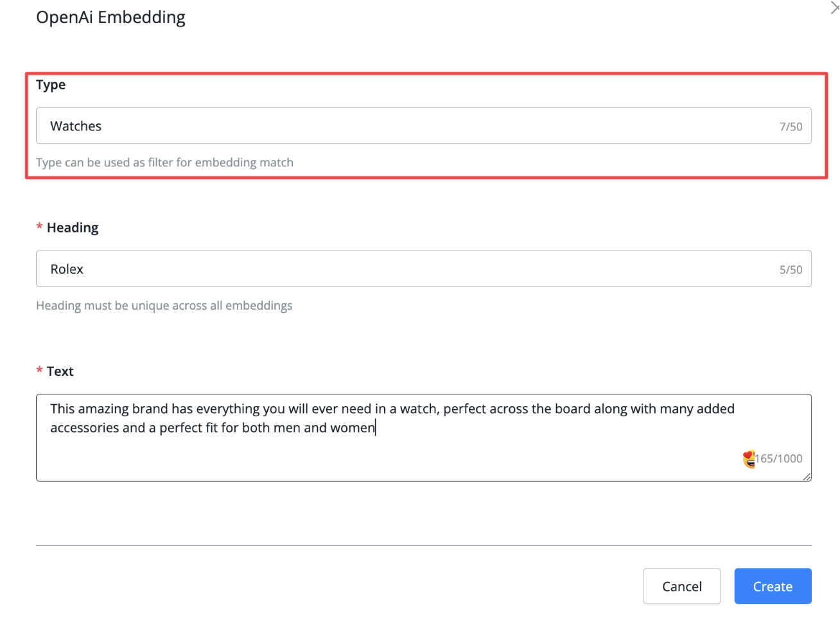
Task: Focus the Heading field containing Rolex
Action: click(x=424, y=269)
